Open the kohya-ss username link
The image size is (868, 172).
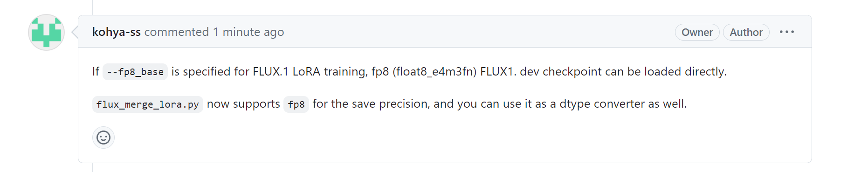117,32
